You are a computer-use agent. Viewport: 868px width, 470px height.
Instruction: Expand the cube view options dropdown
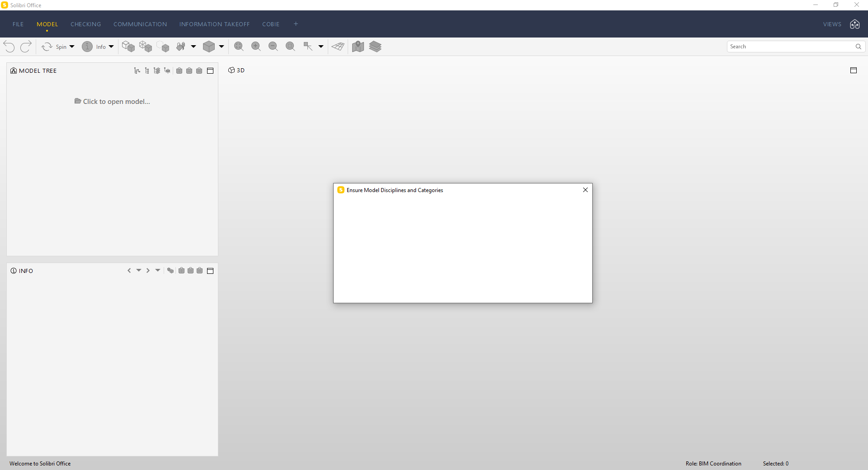[x=222, y=47]
